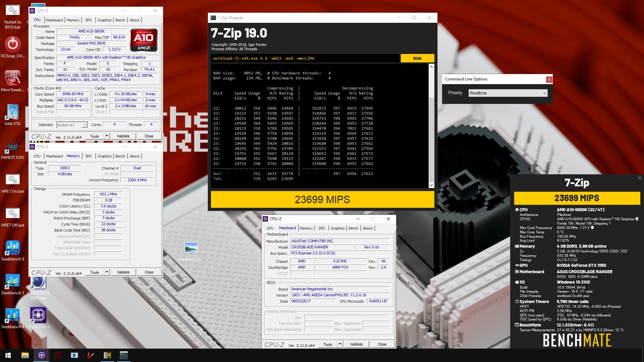Click the Model field CROSSBLADE RANGER
The image size is (644, 362).
[x=322, y=247]
